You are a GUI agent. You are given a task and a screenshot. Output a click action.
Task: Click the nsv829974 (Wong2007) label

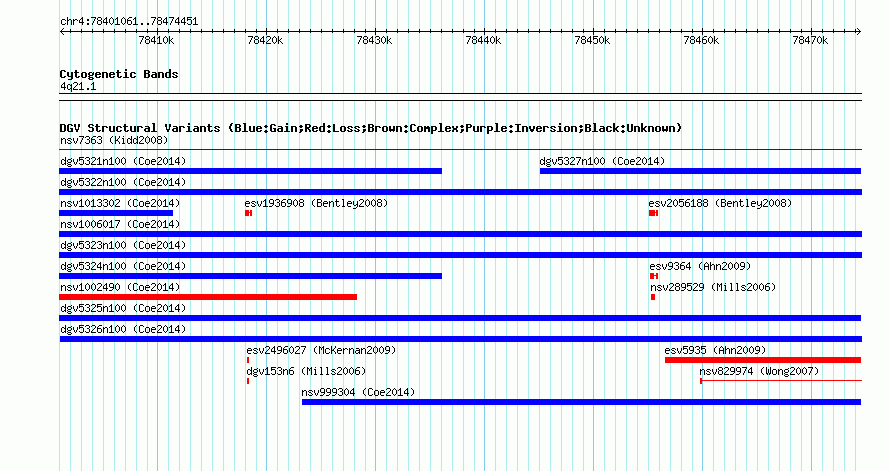759,371
